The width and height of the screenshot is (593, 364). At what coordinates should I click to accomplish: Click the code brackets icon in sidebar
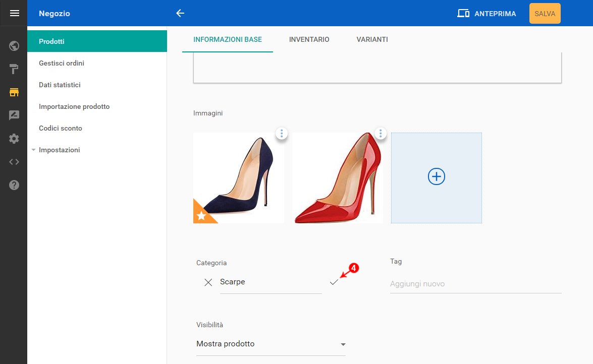[x=14, y=162]
